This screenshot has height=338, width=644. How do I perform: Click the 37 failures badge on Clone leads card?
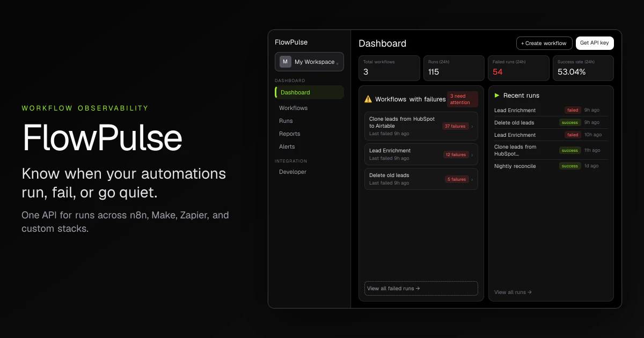point(456,126)
